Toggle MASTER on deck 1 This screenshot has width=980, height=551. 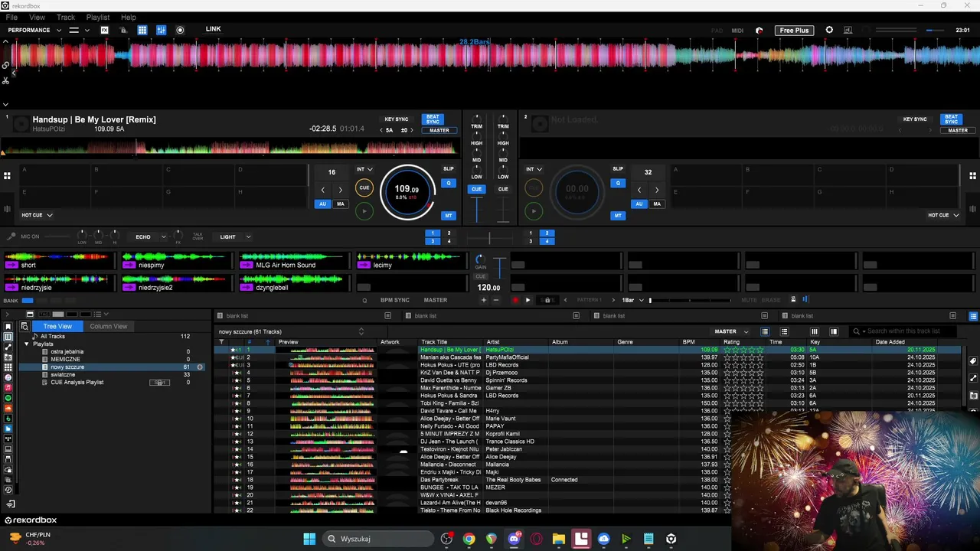pyautogui.click(x=439, y=130)
